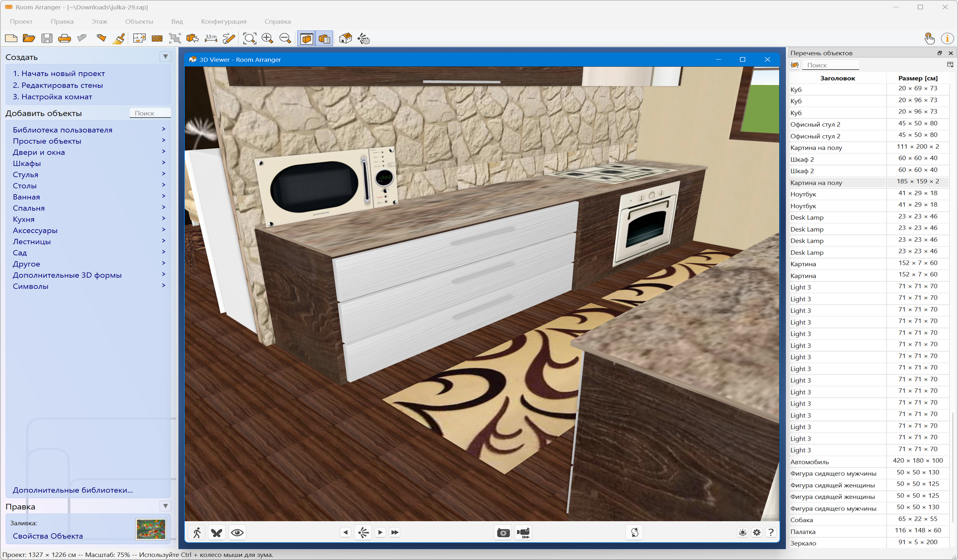This screenshot has height=560, width=958.
Task: Click the paintbrush tool in toolbar
Action: [x=119, y=39]
